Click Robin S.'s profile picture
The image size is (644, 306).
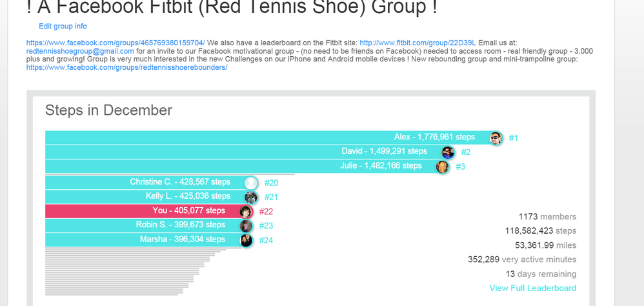pyautogui.click(x=246, y=226)
